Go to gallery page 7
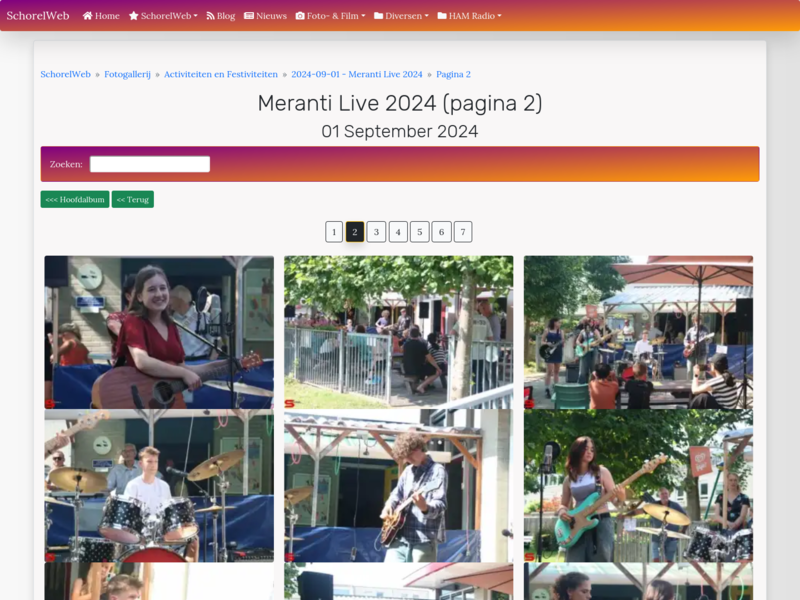The height and width of the screenshot is (600, 800). coord(463,232)
